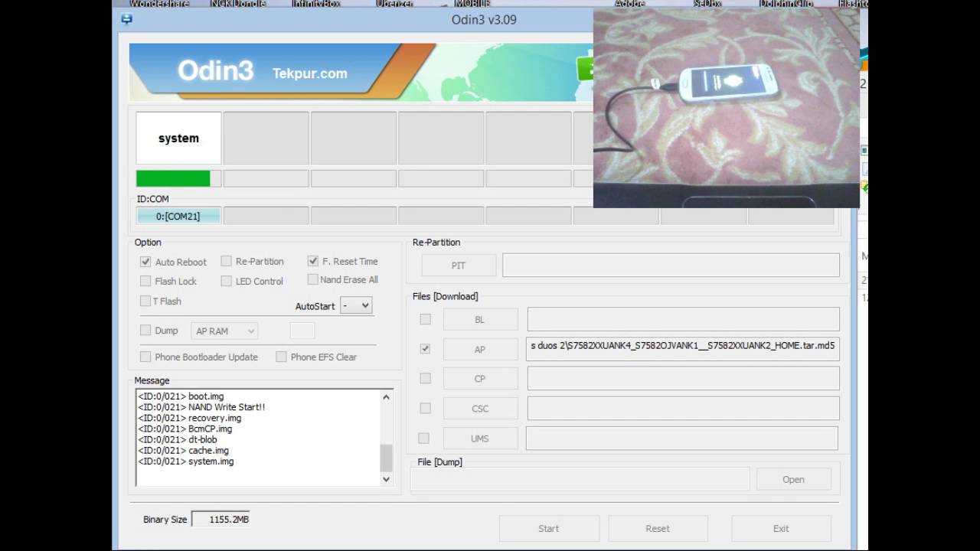The height and width of the screenshot is (551, 980).
Task: Click the PIT file path field
Action: tap(671, 266)
